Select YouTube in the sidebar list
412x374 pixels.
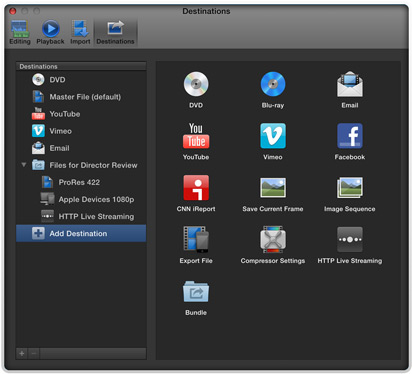click(x=81, y=114)
